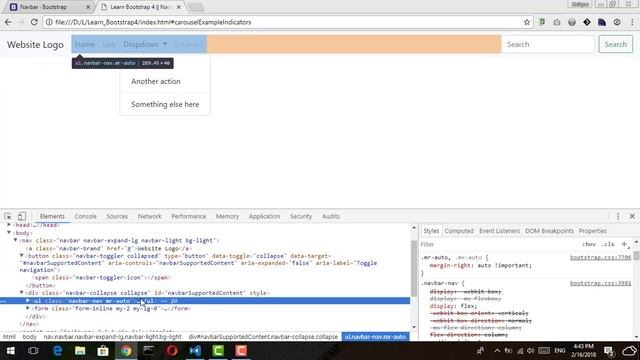Open the Action Center notification icon
640x360 pixels.
pos(609,351)
